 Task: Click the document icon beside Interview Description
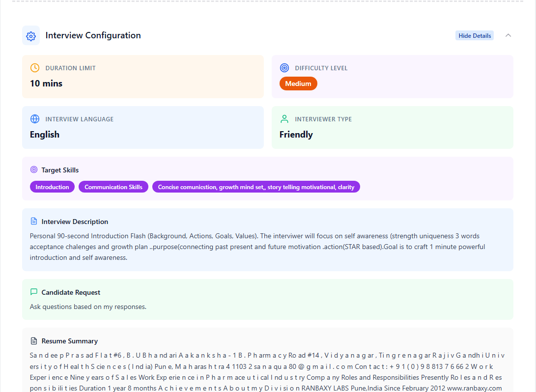(34, 222)
